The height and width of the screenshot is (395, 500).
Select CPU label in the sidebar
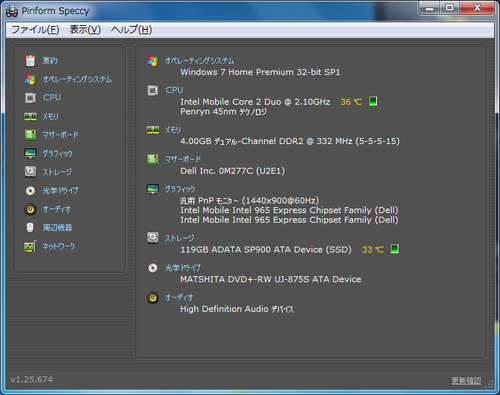52,97
